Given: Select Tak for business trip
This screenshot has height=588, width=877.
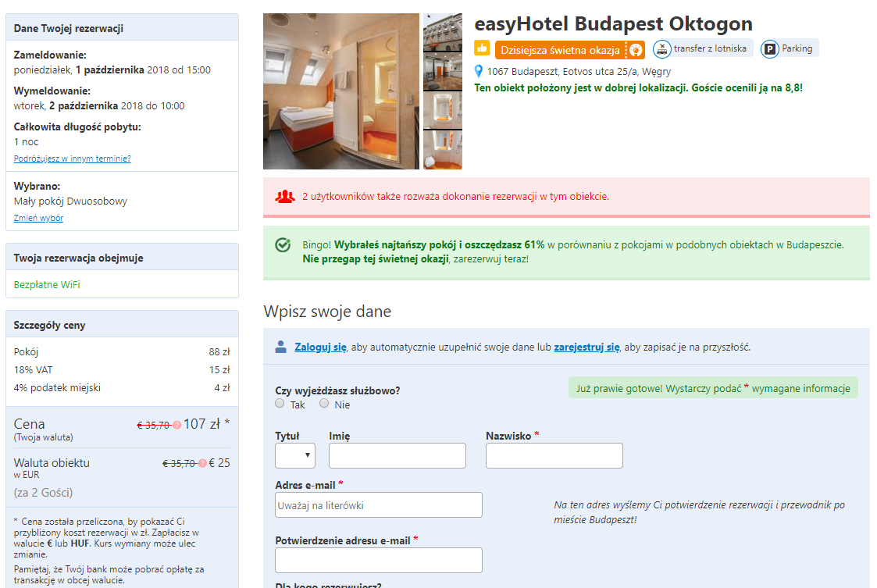Looking at the screenshot, I should tap(280, 404).
